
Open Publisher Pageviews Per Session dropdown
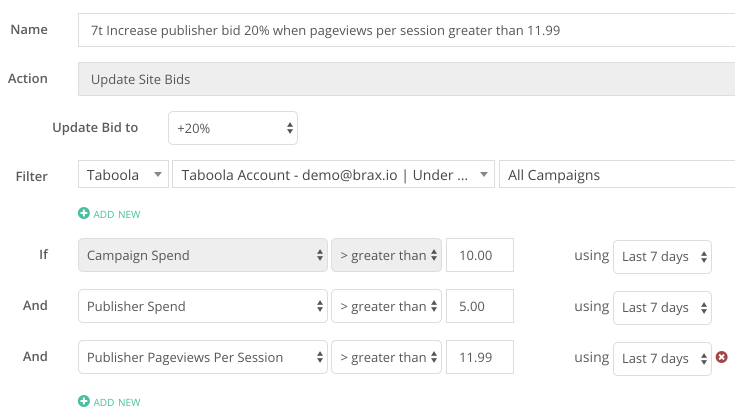[202, 357]
